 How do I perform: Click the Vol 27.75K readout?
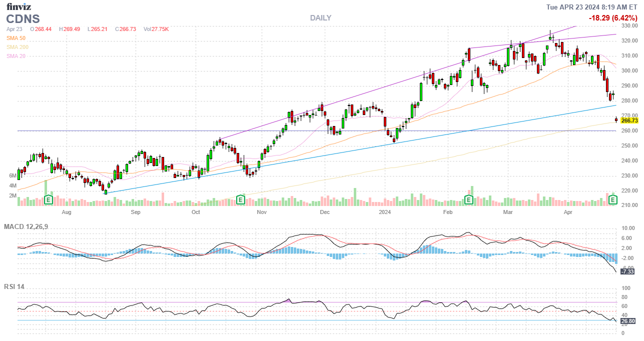point(156,29)
